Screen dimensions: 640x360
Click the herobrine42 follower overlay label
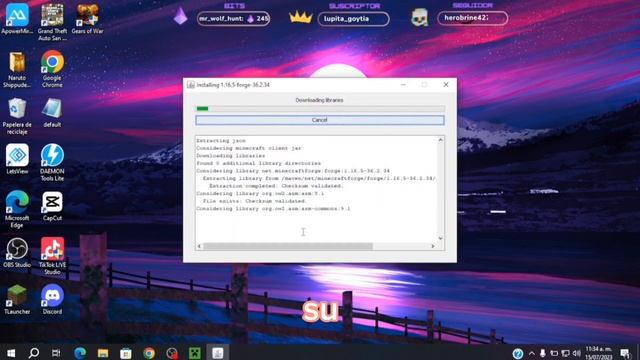click(x=473, y=18)
